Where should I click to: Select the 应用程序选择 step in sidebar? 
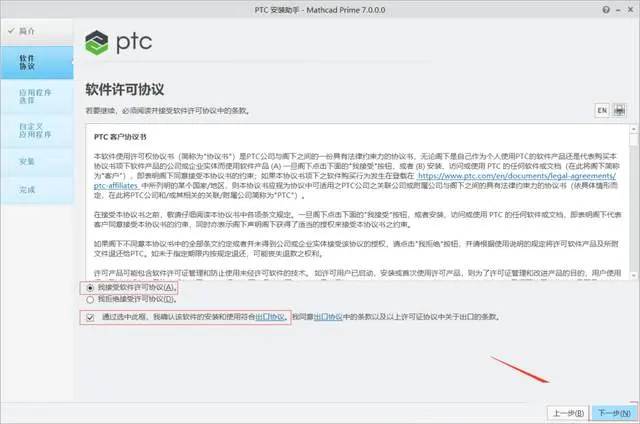tap(37, 97)
